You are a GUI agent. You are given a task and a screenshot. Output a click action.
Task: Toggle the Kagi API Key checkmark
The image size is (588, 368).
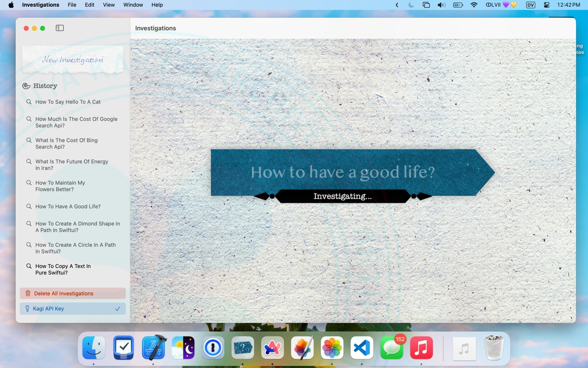pyautogui.click(x=118, y=309)
